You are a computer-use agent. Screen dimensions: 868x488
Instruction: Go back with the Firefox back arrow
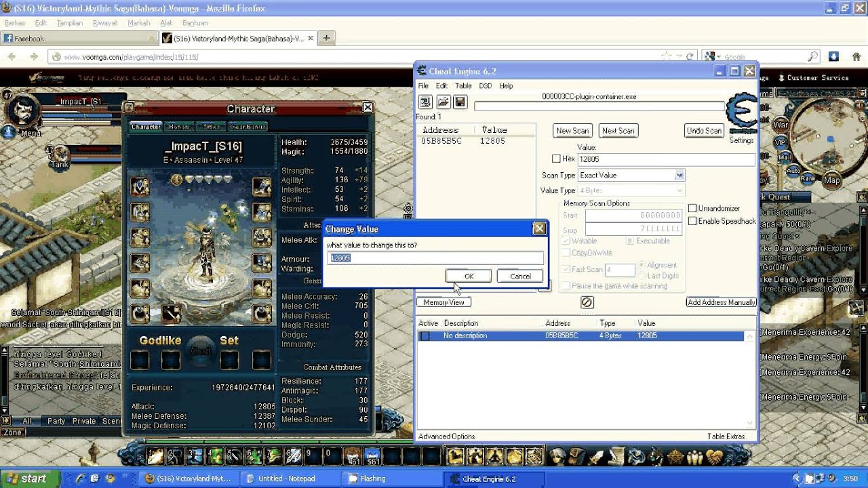pos(12,57)
